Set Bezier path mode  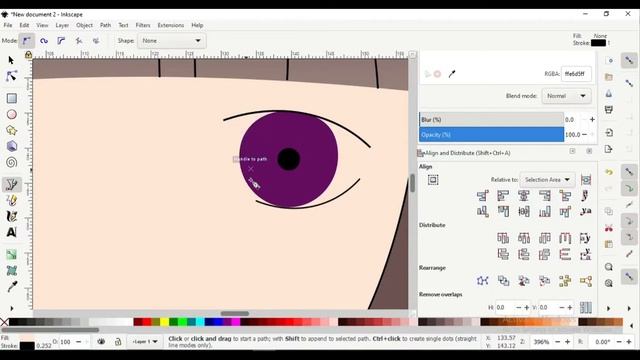coord(27,41)
